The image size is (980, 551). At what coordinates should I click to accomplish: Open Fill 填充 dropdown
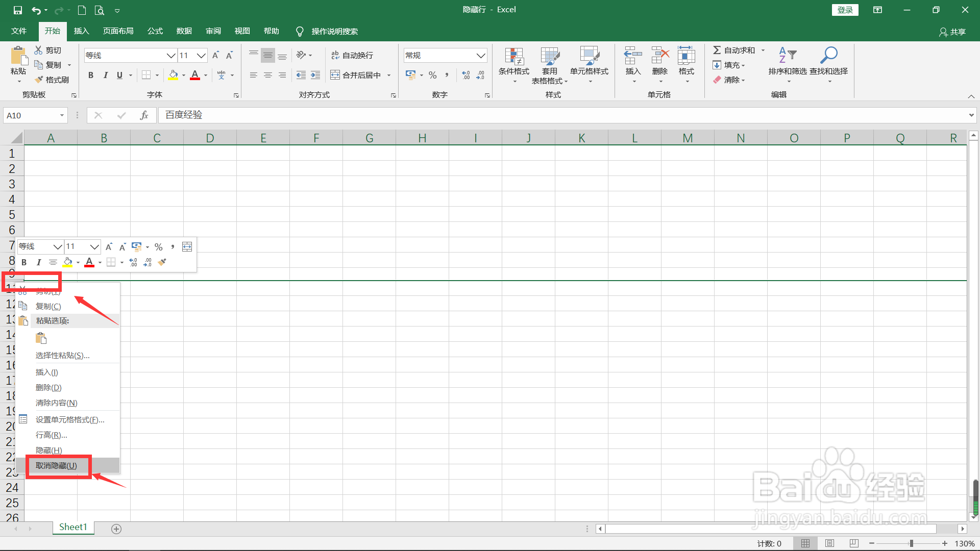(x=729, y=65)
